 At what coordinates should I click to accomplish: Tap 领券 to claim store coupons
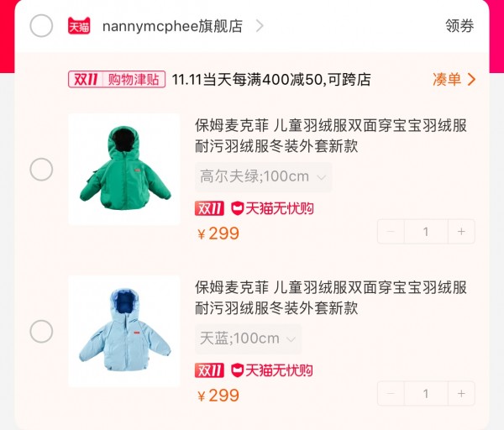coord(459,26)
